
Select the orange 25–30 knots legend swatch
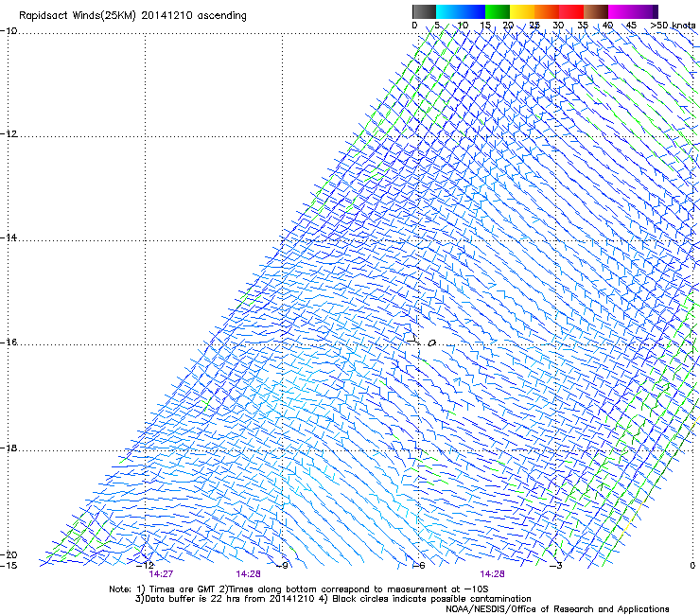(547, 11)
